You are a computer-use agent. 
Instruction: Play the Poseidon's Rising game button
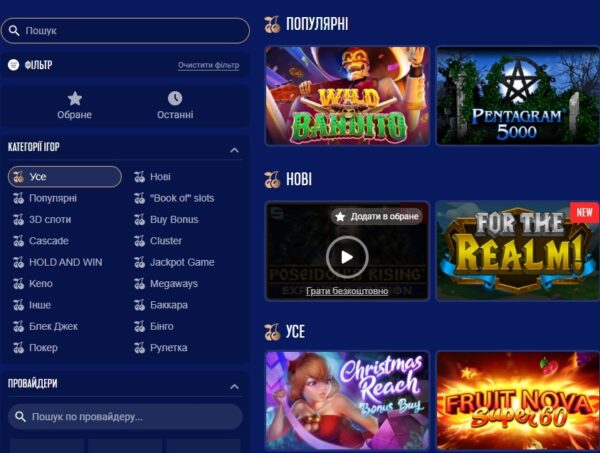point(347,257)
